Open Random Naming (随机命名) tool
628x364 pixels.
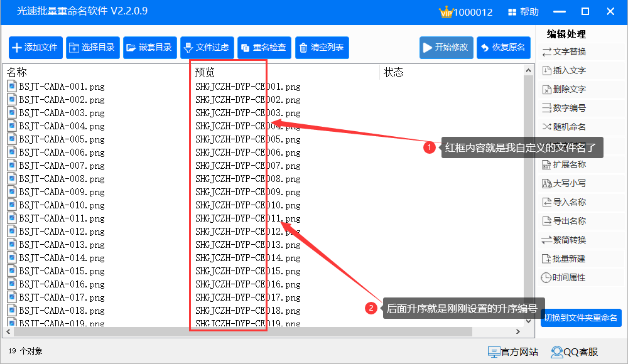[565, 127]
